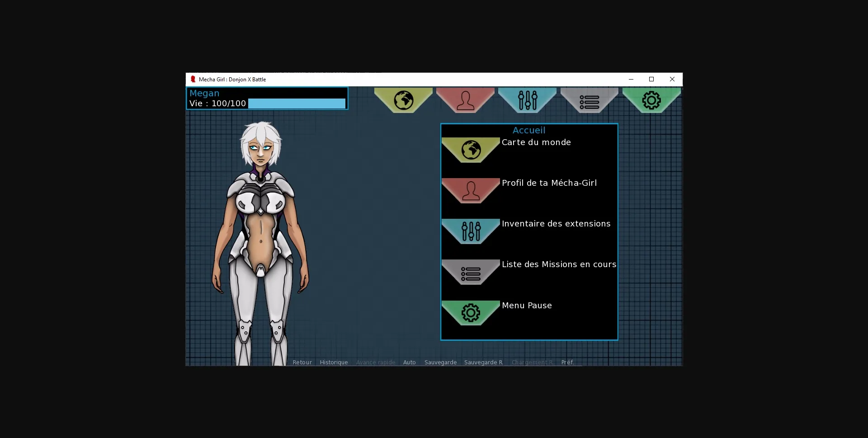This screenshot has height=438, width=868.
Task: Click the sliders icon beside Inventaire des extensions
Action: click(471, 231)
